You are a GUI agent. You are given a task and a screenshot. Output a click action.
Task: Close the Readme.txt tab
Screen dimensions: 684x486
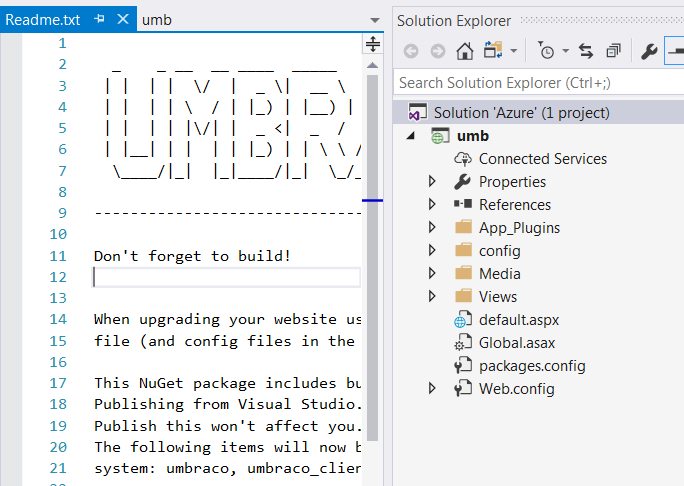click(123, 19)
